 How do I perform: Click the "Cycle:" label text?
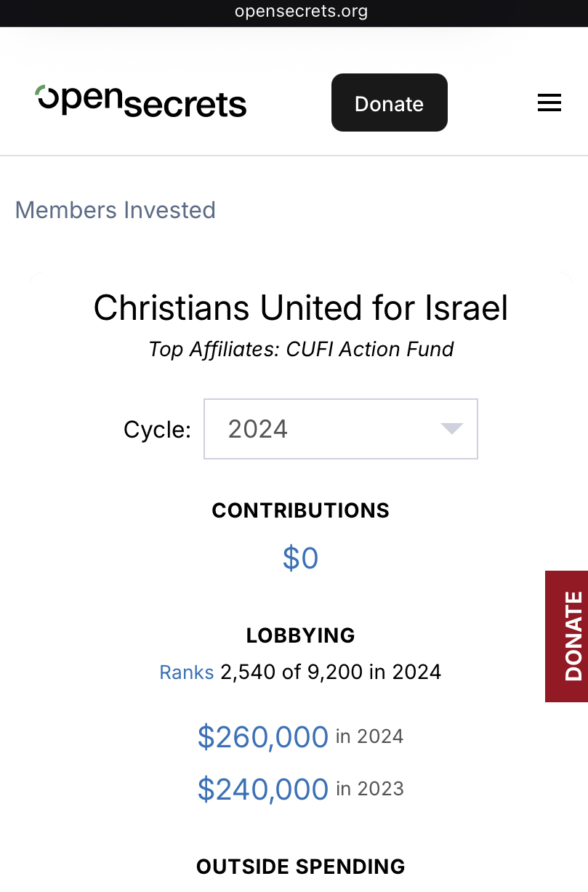[157, 430]
